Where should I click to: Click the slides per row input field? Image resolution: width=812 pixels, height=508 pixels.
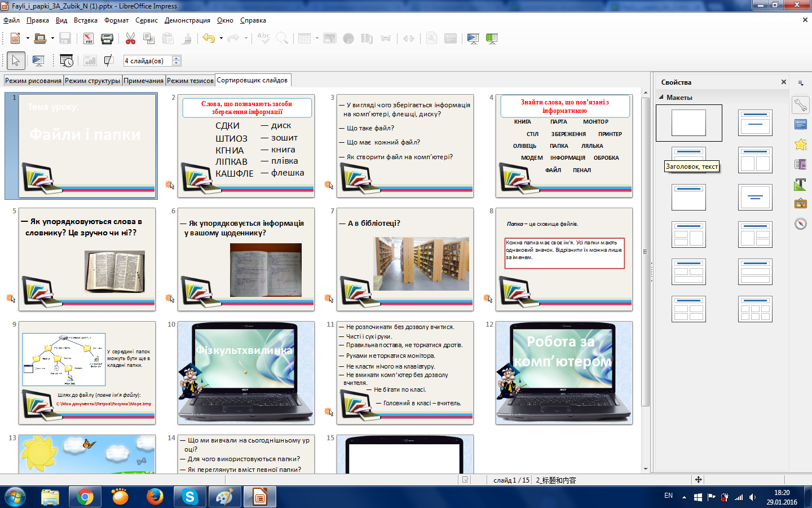tap(148, 60)
